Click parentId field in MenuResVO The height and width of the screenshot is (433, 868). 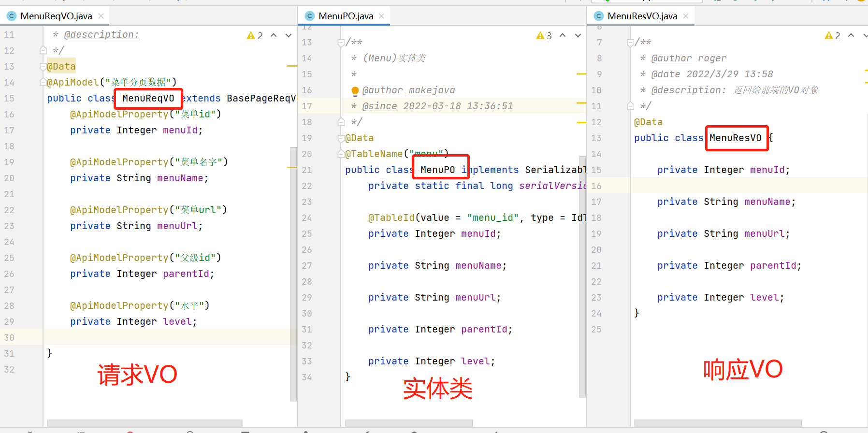click(x=773, y=265)
